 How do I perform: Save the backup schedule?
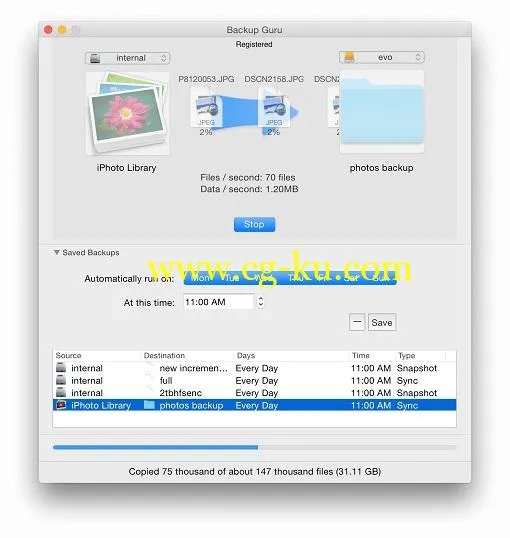point(382,322)
